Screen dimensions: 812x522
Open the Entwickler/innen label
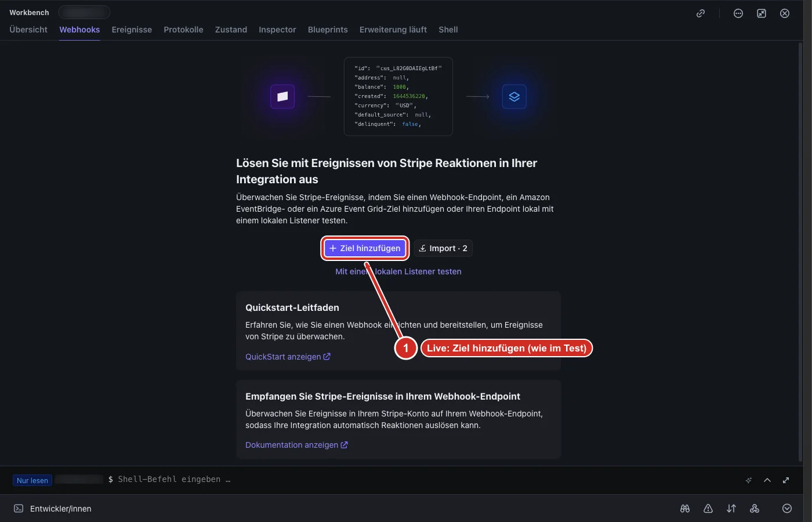(61, 509)
